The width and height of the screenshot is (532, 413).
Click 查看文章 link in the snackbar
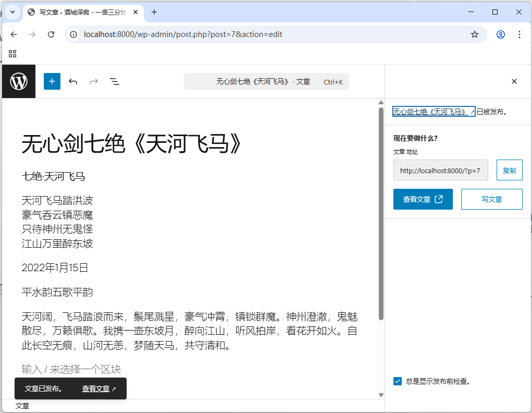pos(98,388)
